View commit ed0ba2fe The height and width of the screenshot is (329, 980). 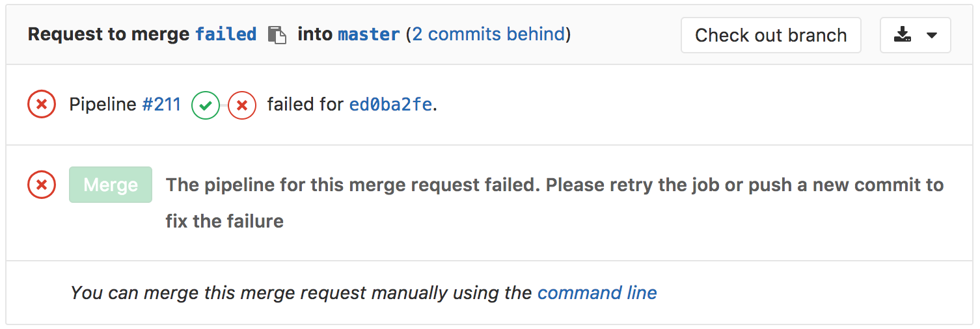point(390,105)
